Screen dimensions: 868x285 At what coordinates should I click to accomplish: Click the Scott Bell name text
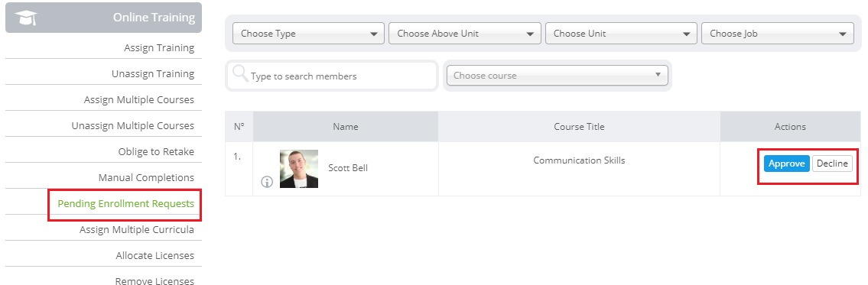348,168
